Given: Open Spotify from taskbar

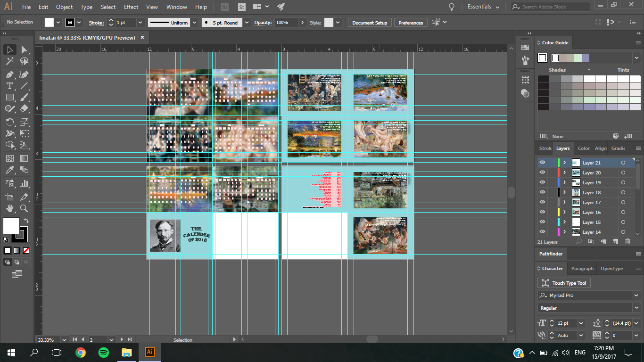Looking at the screenshot, I should click(104, 352).
